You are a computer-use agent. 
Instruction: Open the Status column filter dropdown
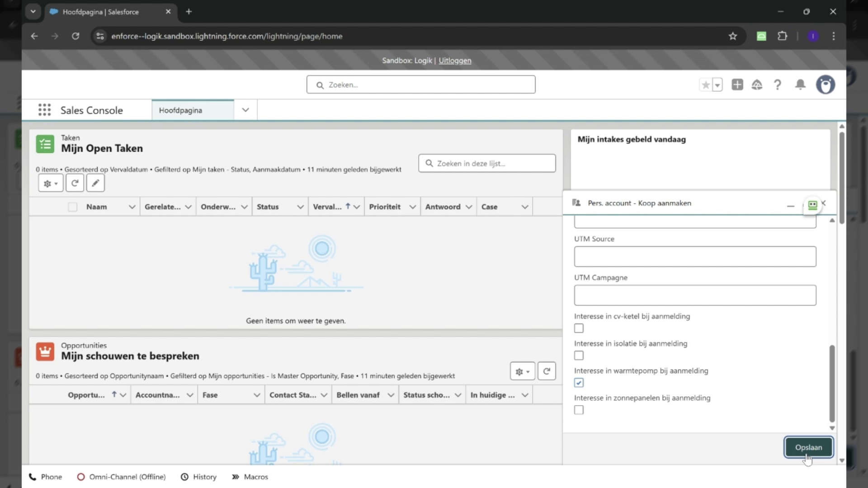(x=300, y=206)
